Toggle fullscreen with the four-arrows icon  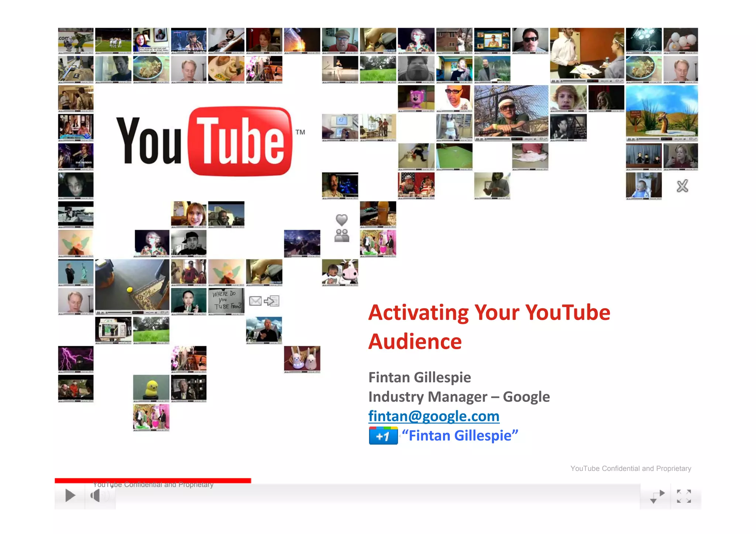(684, 496)
